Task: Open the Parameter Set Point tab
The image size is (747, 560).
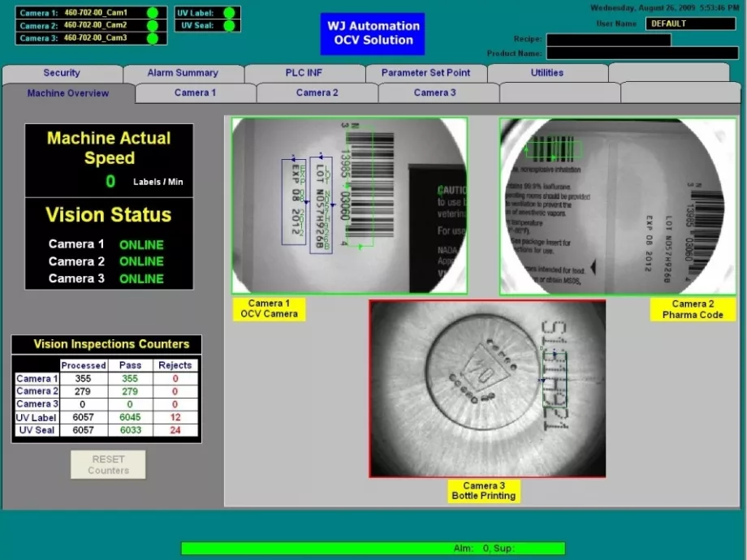Action: [x=426, y=73]
